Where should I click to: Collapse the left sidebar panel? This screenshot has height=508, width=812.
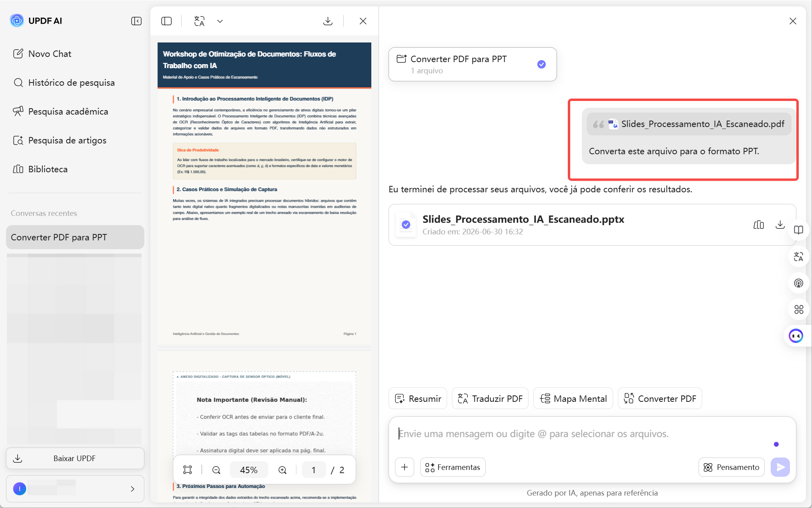pyautogui.click(x=136, y=21)
